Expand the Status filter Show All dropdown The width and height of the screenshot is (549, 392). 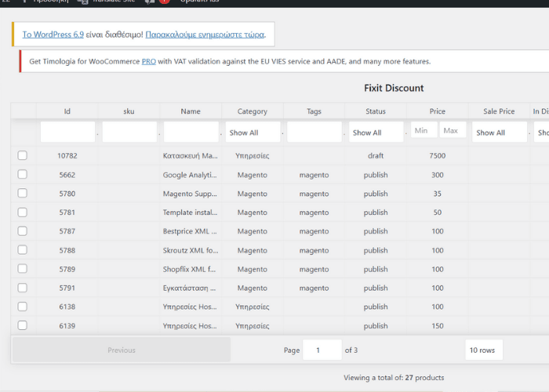(376, 132)
